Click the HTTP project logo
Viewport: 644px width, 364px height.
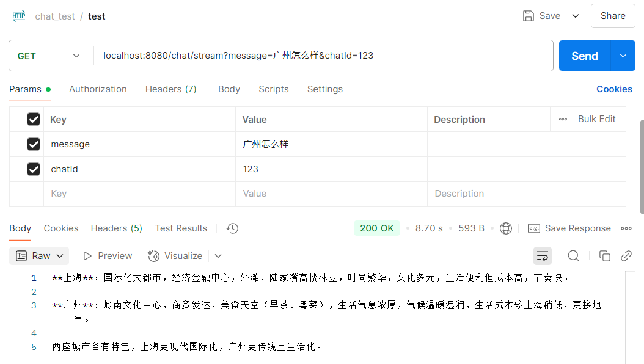pos(18,16)
